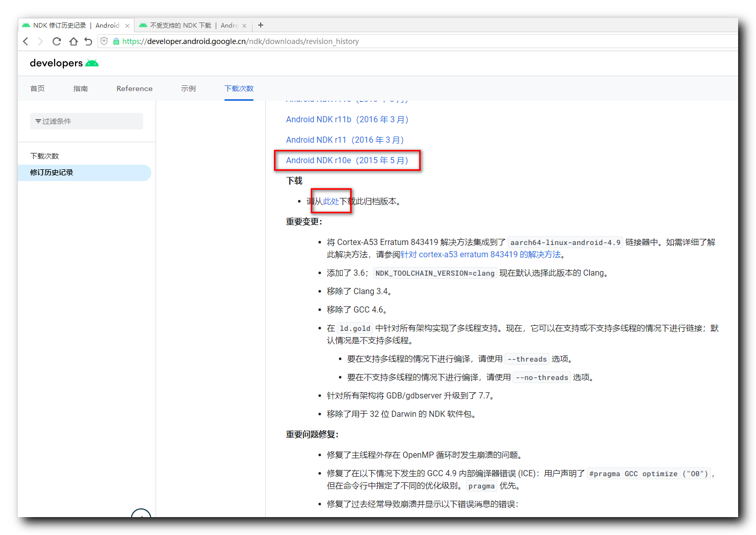Click the 下载 heading text
The height and width of the screenshot is (535, 756).
(x=294, y=181)
